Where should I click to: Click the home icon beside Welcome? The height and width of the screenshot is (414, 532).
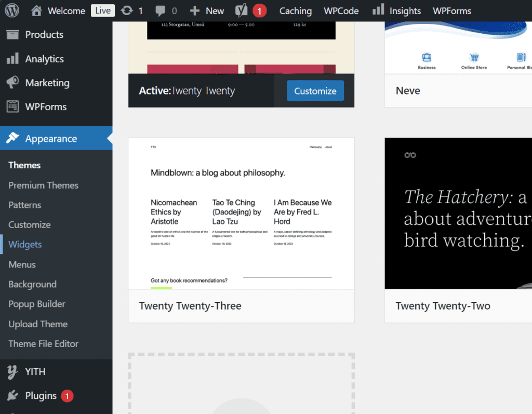pos(36,11)
